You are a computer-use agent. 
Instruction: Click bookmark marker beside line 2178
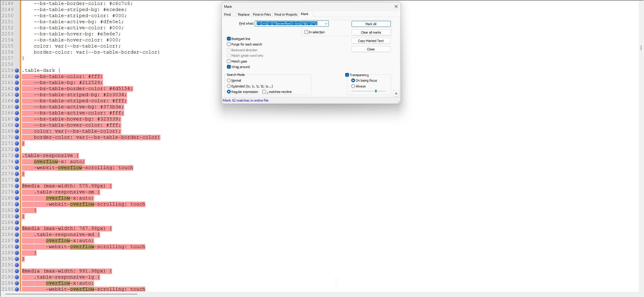click(x=17, y=186)
